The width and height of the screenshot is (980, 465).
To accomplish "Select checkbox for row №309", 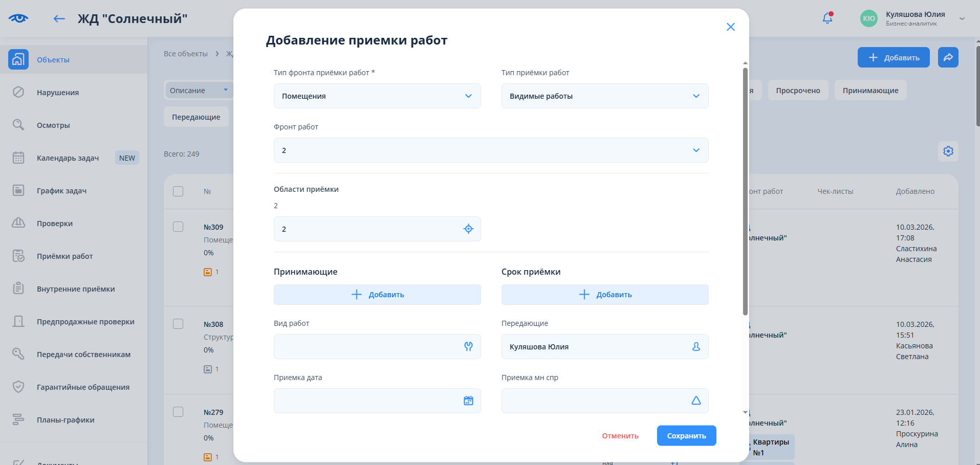I will [x=178, y=227].
